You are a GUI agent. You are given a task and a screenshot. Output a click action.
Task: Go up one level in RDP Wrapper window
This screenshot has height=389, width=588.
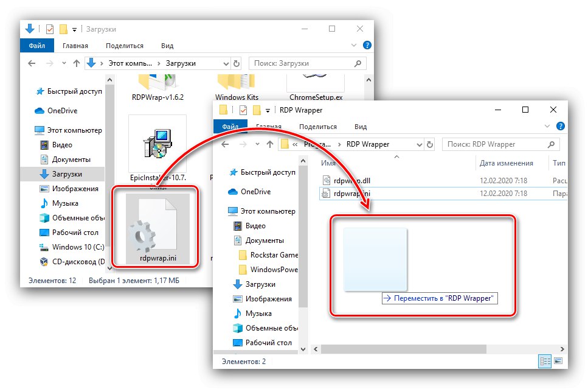click(x=269, y=144)
